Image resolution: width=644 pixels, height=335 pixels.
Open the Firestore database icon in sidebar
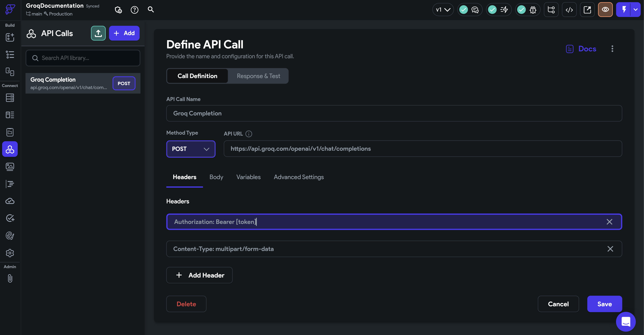pos(10,98)
